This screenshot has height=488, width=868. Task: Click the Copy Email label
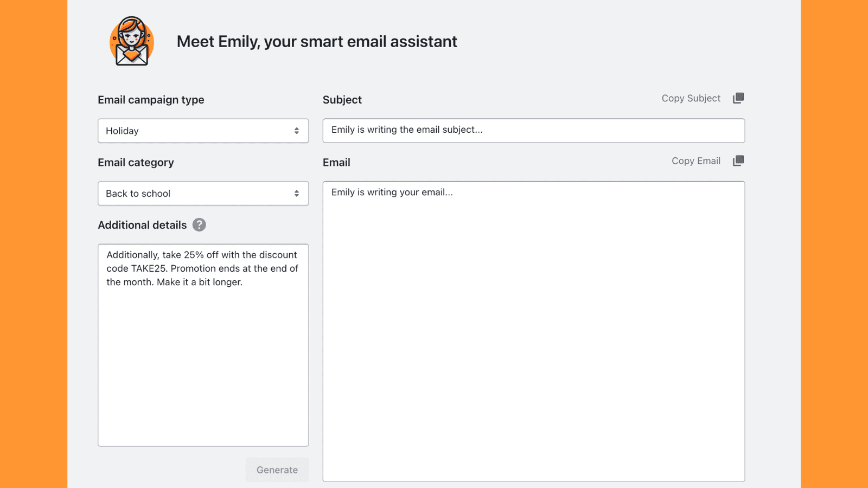(x=696, y=160)
